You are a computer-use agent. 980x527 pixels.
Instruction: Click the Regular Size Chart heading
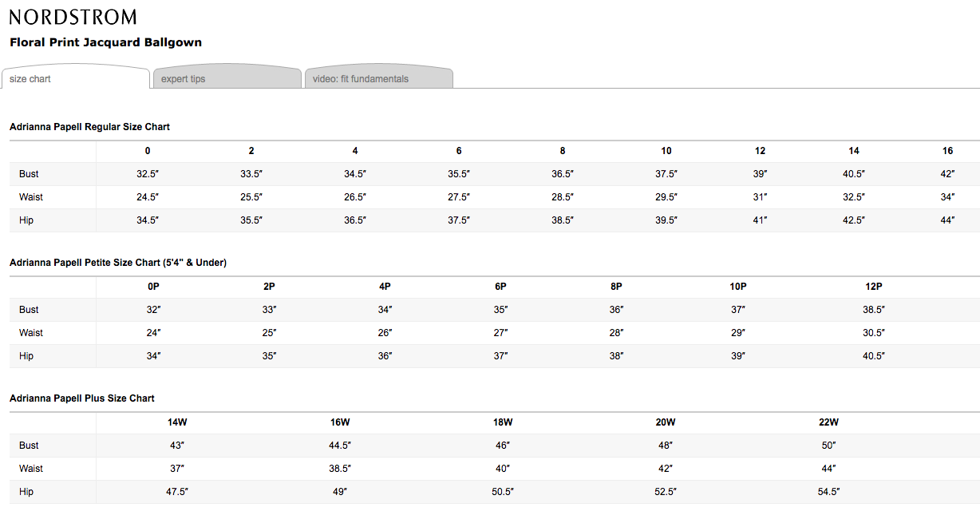click(89, 127)
